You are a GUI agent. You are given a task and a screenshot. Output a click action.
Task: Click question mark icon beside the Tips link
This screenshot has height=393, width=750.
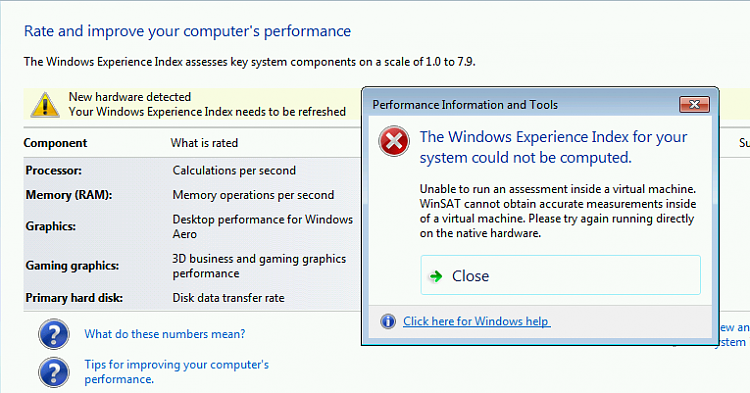(54, 372)
